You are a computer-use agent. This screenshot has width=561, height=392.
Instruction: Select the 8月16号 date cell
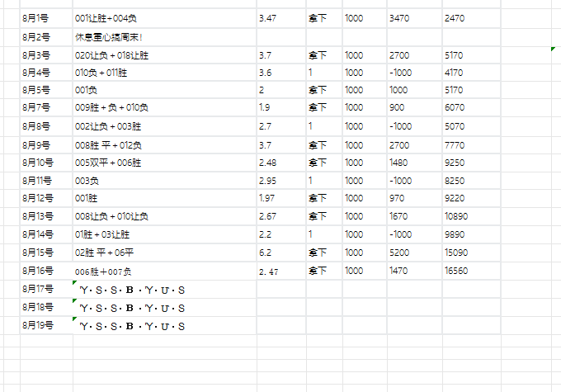pos(38,271)
